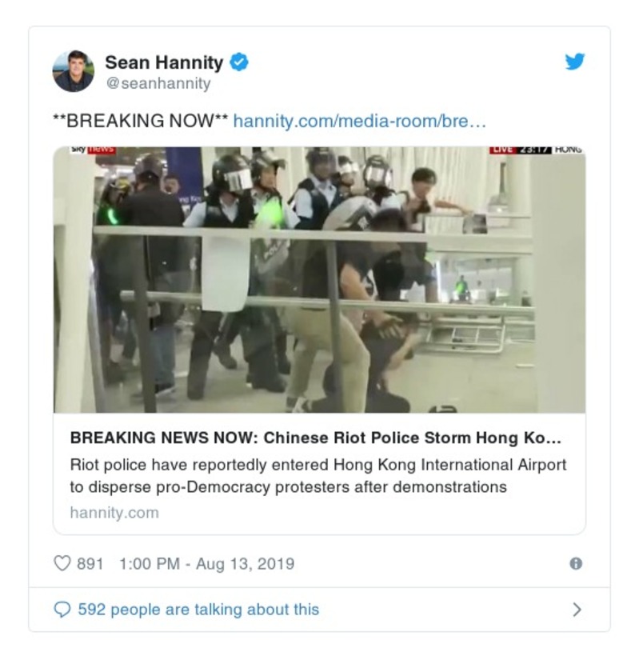The image size is (639, 672).
Task: Open the @seanhannity handle
Action: coord(158,83)
